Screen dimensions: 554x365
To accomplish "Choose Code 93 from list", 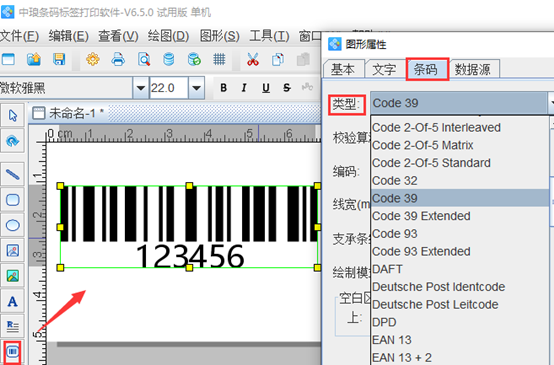I will click(x=460, y=234).
